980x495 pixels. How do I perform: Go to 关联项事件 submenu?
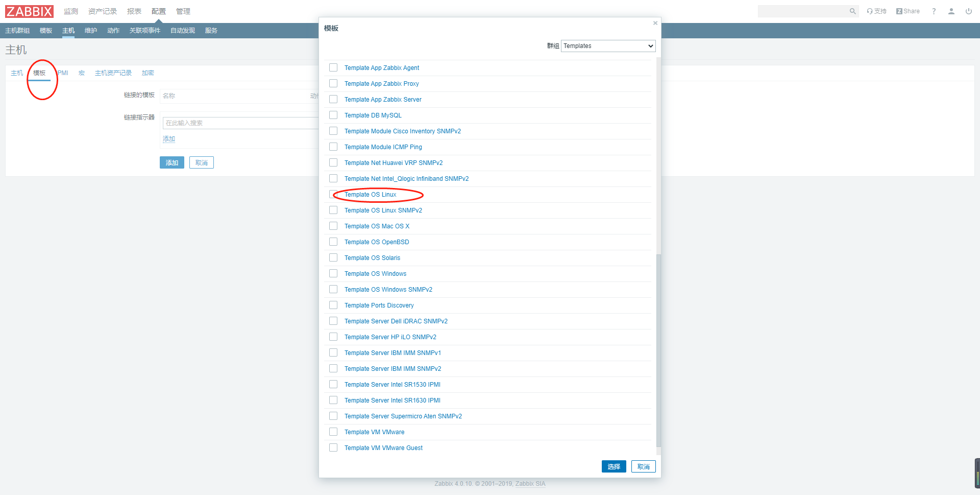point(145,31)
